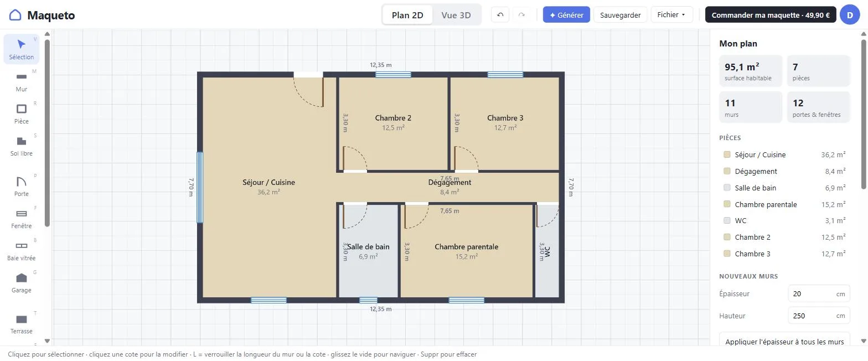Click the Sauvegarder button
Viewport: 868px width, 361px height.
click(x=621, y=15)
